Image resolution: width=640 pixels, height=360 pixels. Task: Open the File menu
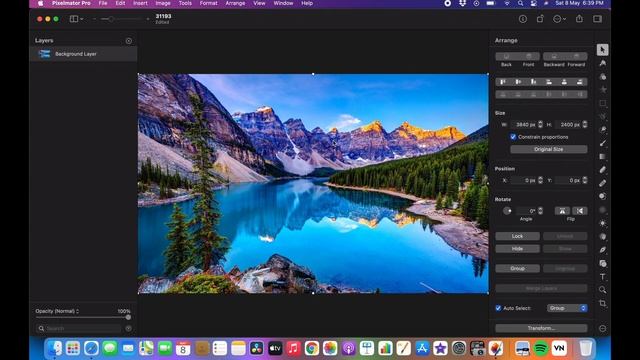tap(103, 3)
